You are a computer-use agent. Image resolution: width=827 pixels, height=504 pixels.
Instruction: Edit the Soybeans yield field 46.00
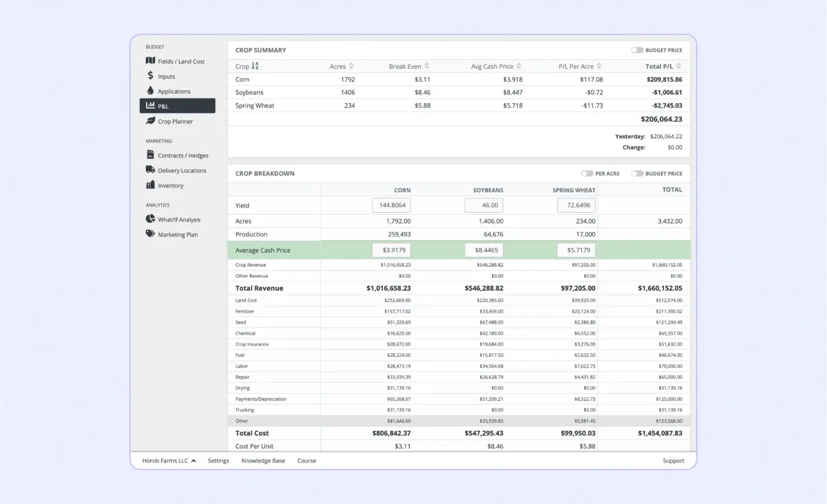pyautogui.click(x=484, y=205)
